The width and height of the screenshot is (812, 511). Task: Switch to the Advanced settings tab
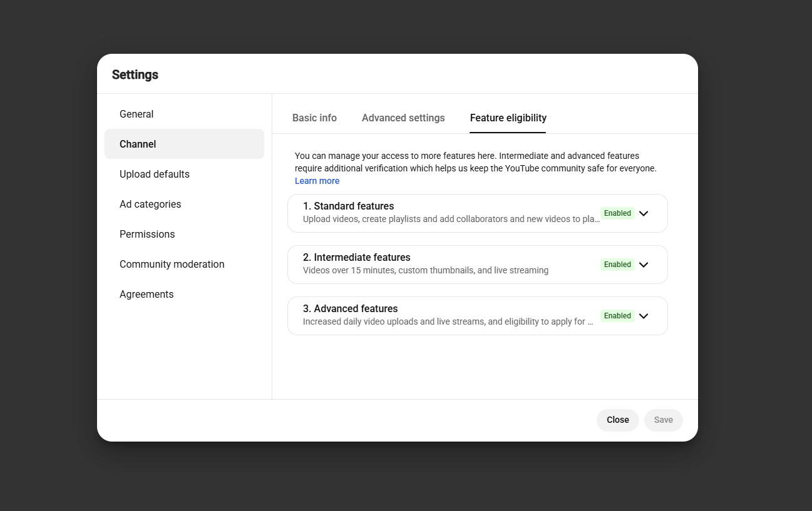(403, 118)
